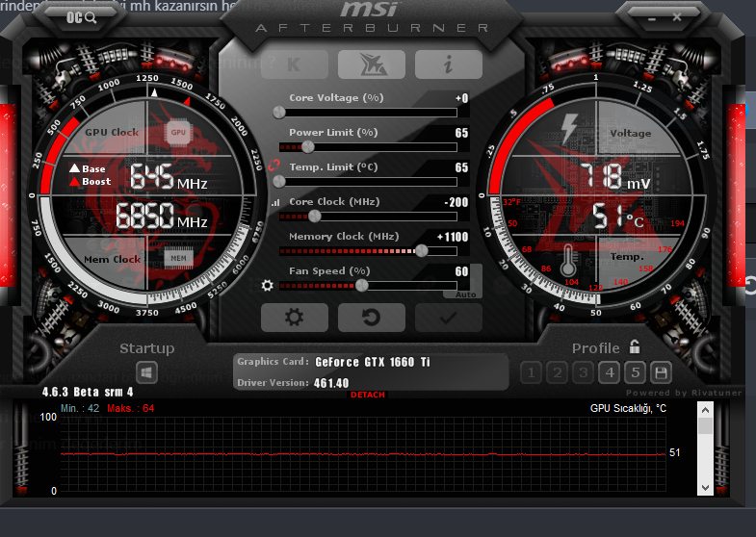Screen dimensions: 756x537
Task: Click the 51 °C temperature readout
Action: click(x=617, y=216)
